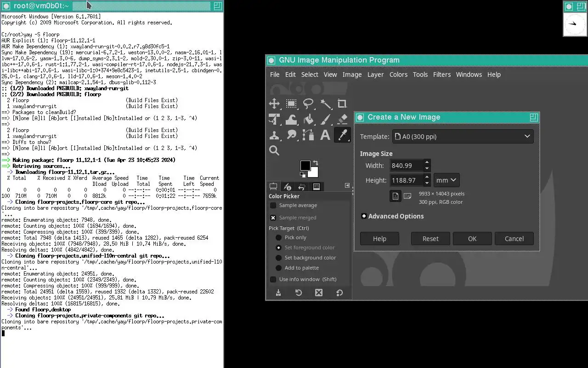Image resolution: width=588 pixels, height=368 pixels.
Task: Select the Move tool in GIMP toolbox
Action: (274, 103)
